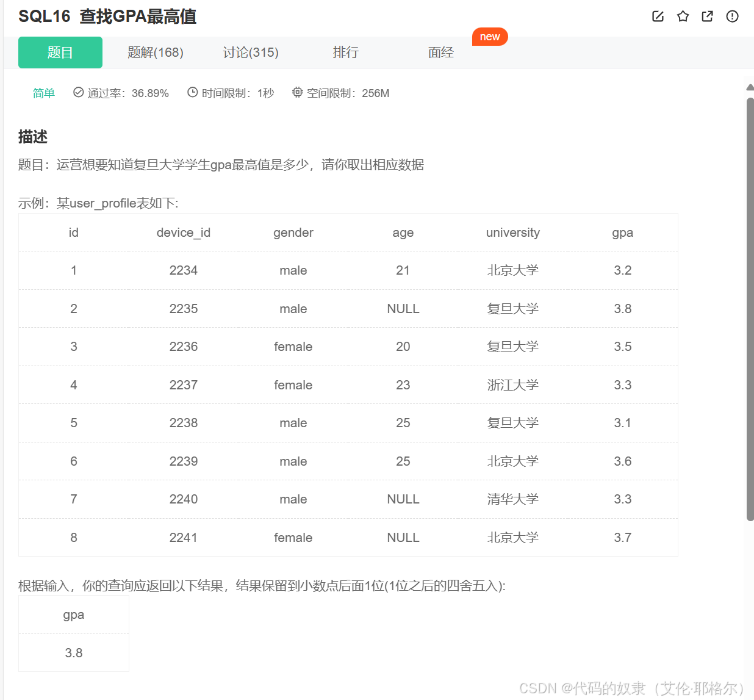The image size is (754, 700).
Task: Open the 题解(168) tab
Action: point(156,52)
